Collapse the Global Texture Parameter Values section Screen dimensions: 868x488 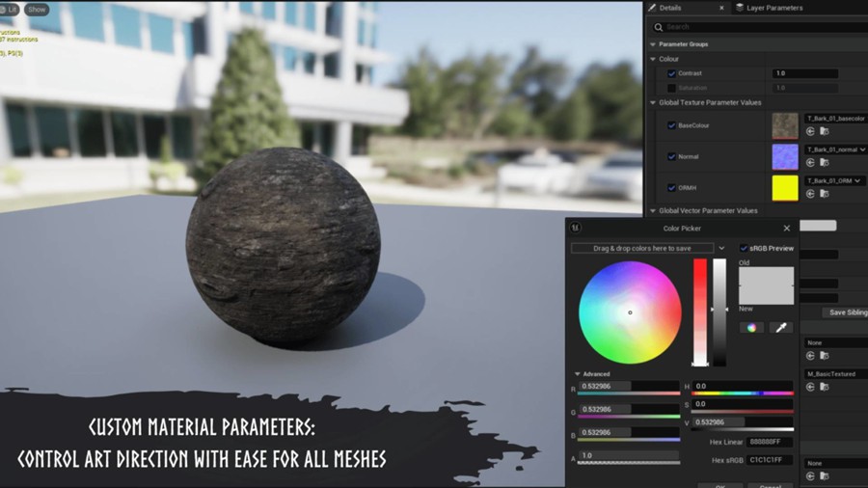pyautogui.click(x=652, y=102)
